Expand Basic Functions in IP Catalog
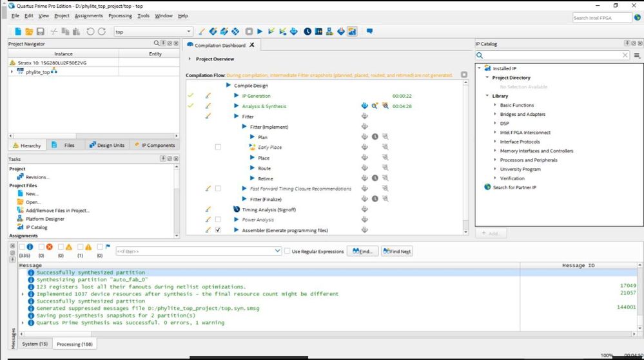This screenshot has height=360, width=644. click(494, 105)
